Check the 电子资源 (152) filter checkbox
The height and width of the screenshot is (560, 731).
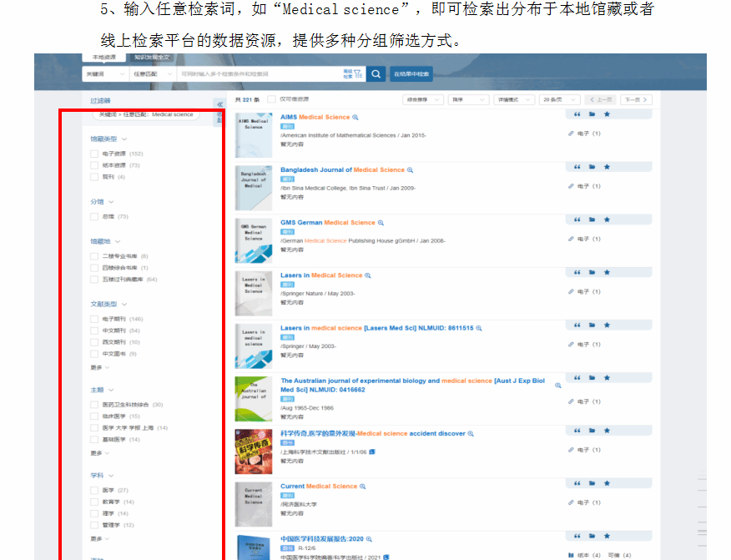pyautogui.click(x=94, y=154)
